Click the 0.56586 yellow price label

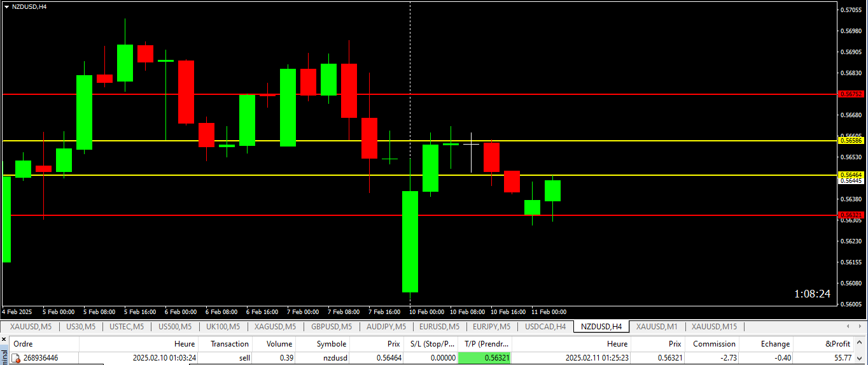[x=851, y=140]
